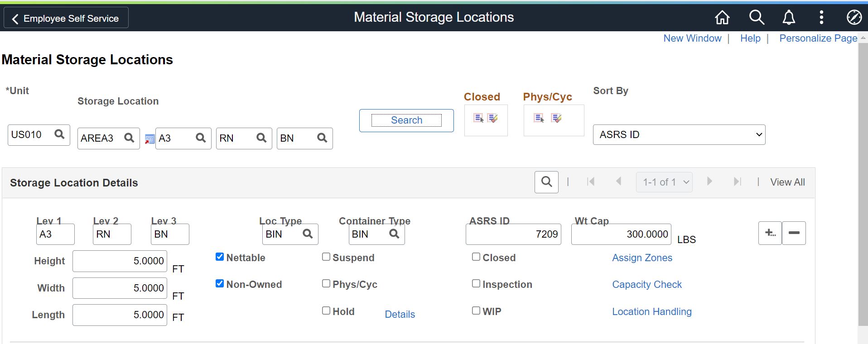
Task: Open the Capacity Check link
Action: 646,285
